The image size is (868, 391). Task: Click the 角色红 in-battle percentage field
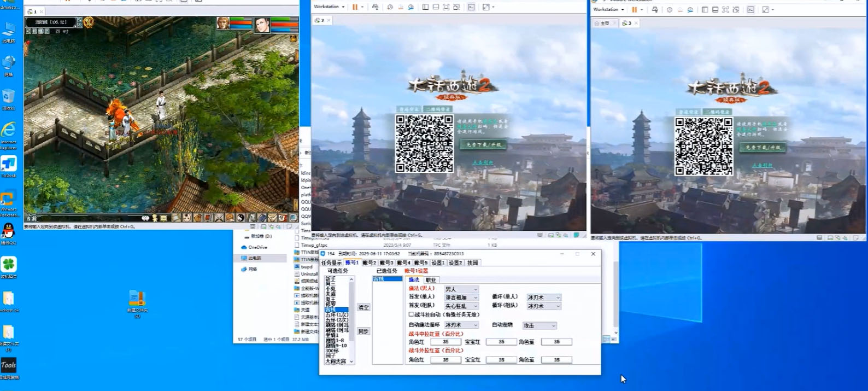tap(445, 342)
